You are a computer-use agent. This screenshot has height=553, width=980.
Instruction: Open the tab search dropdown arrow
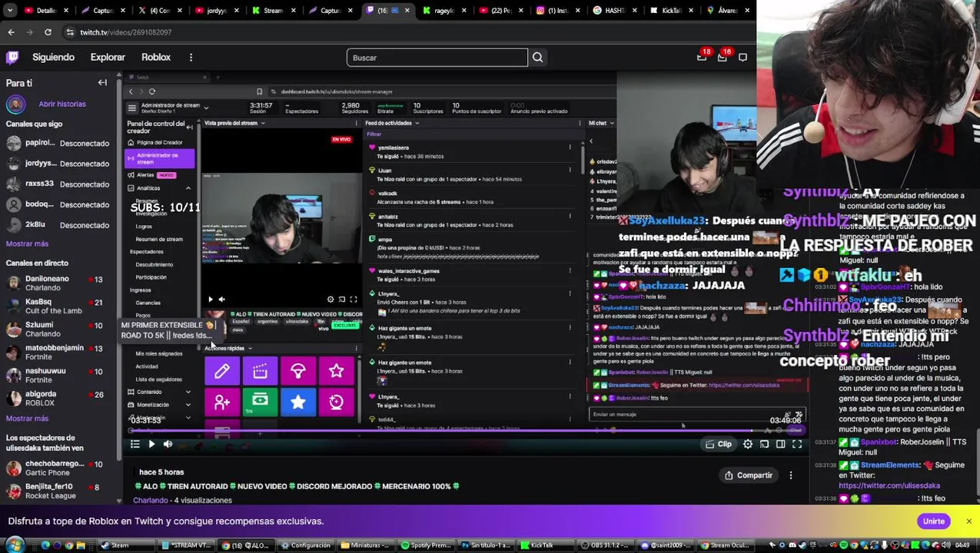tap(8, 11)
